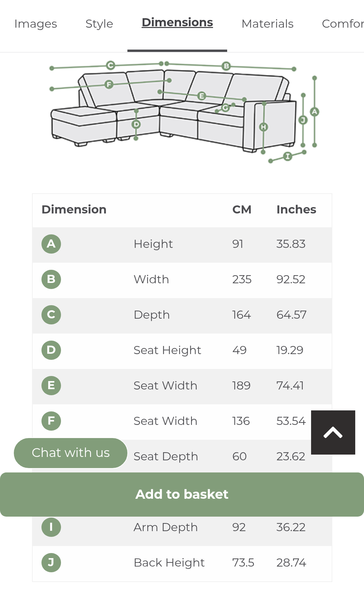
Task: Click the green C Depth badge
Action: [51, 315]
